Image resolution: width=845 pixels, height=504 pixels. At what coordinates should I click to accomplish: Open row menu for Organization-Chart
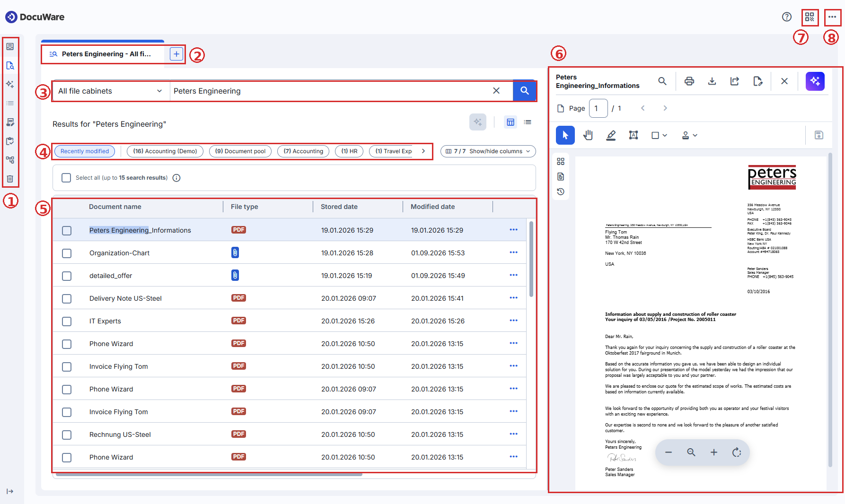514,252
